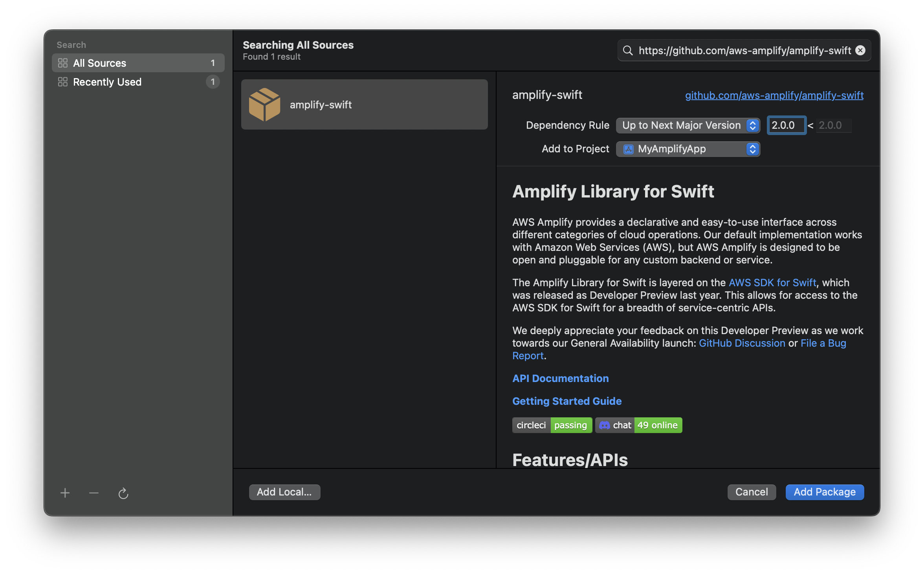Open the Dependency Rule dropdown
This screenshot has width=924, height=574.
(688, 125)
